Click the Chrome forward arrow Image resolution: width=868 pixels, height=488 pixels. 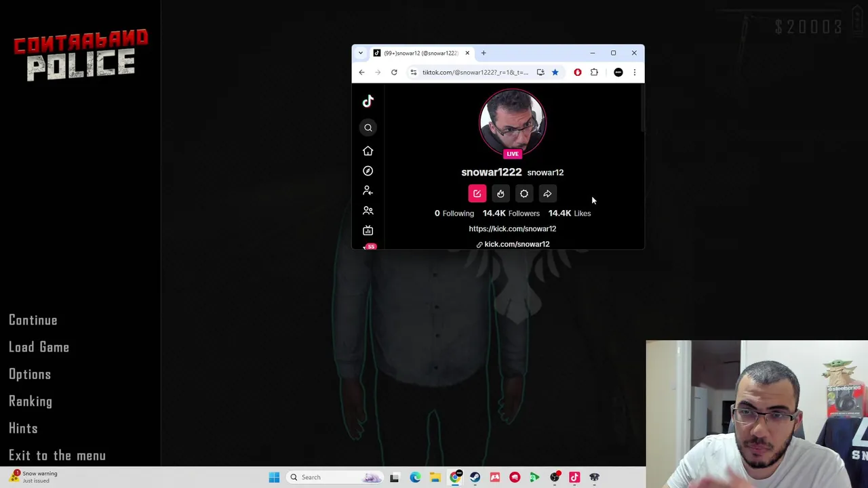pos(376,72)
